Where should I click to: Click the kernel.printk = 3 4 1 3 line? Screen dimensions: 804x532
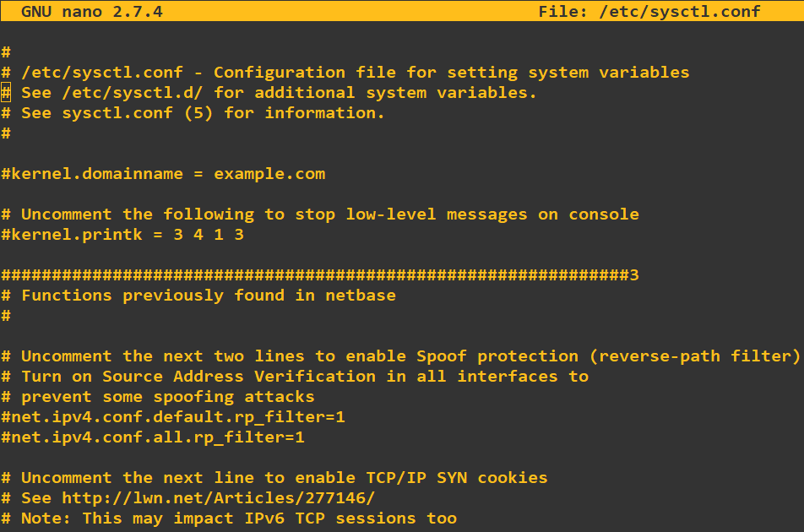pyautogui.click(x=122, y=235)
